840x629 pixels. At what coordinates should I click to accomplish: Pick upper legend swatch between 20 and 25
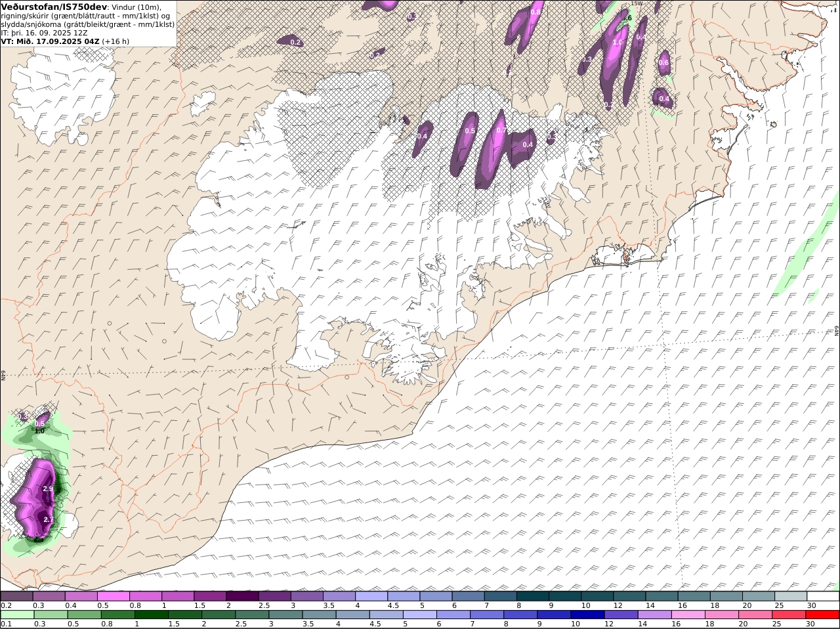(x=759, y=596)
